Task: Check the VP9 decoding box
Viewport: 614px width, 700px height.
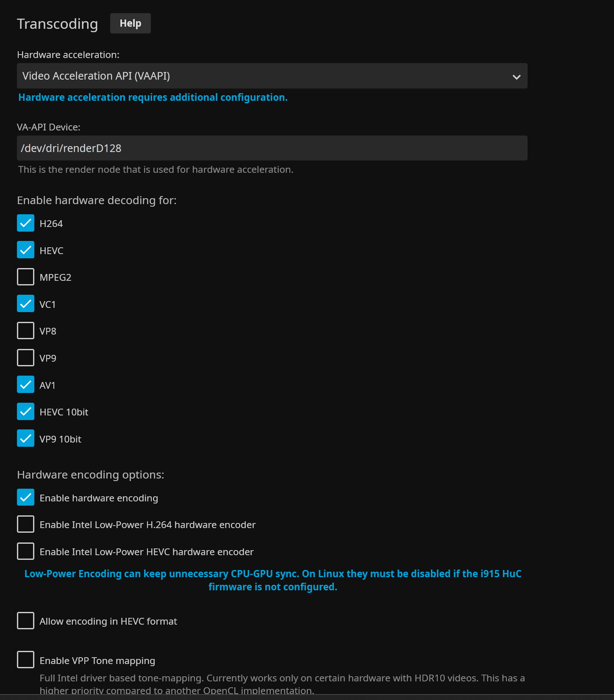Action: pyautogui.click(x=26, y=358)
